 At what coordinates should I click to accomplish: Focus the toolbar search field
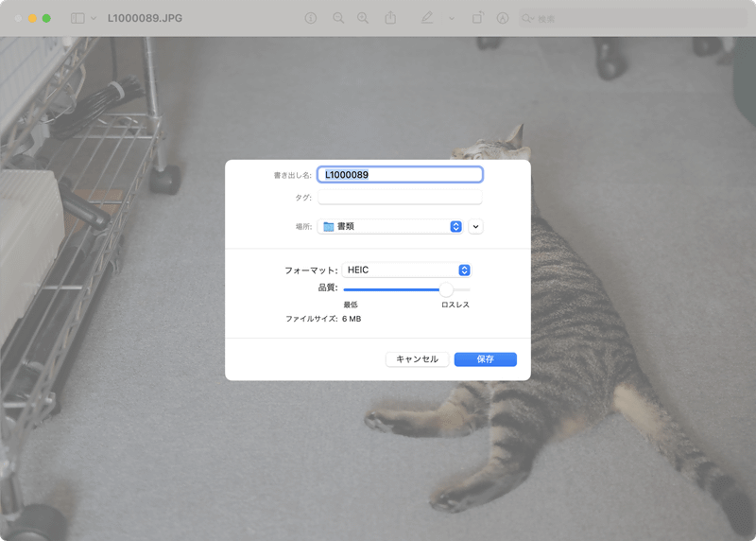pyautogui.click(x=632, y=18)
